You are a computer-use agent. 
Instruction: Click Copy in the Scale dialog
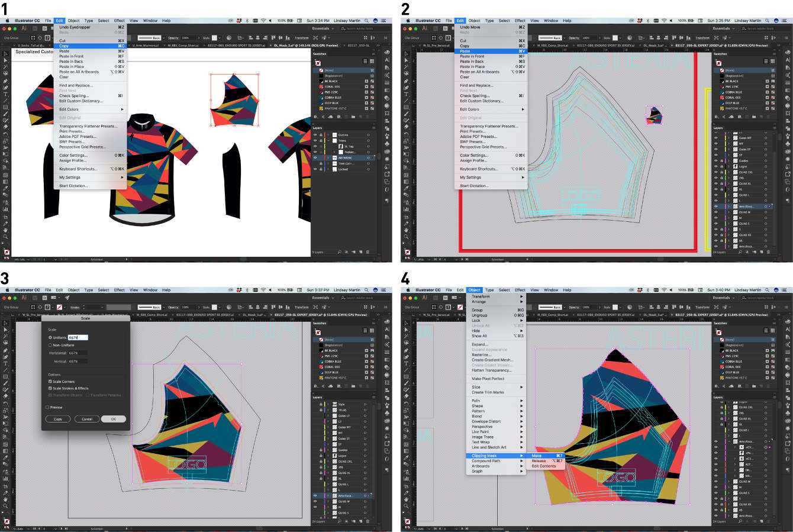pyautogui.click(x=58, y=419)
